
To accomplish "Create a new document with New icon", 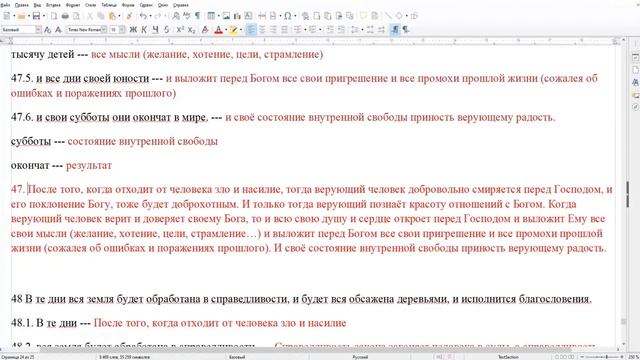I will (7, 16).
